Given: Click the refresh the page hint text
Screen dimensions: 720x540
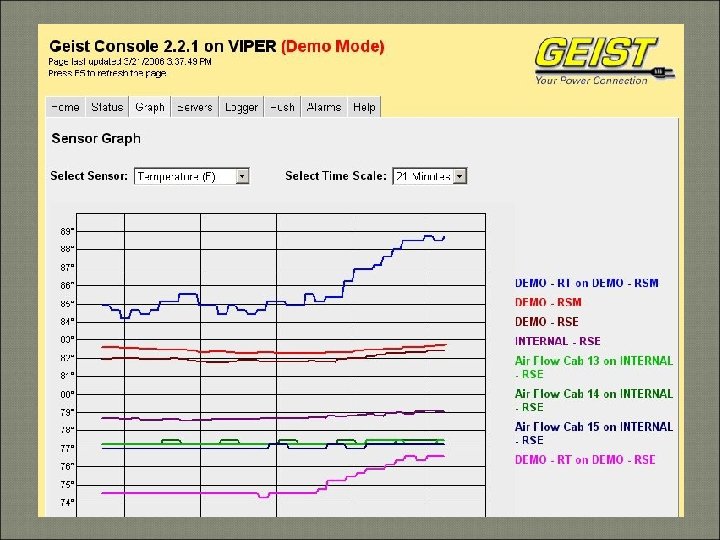Looking at the screenshot, I should tap(107, 73).
